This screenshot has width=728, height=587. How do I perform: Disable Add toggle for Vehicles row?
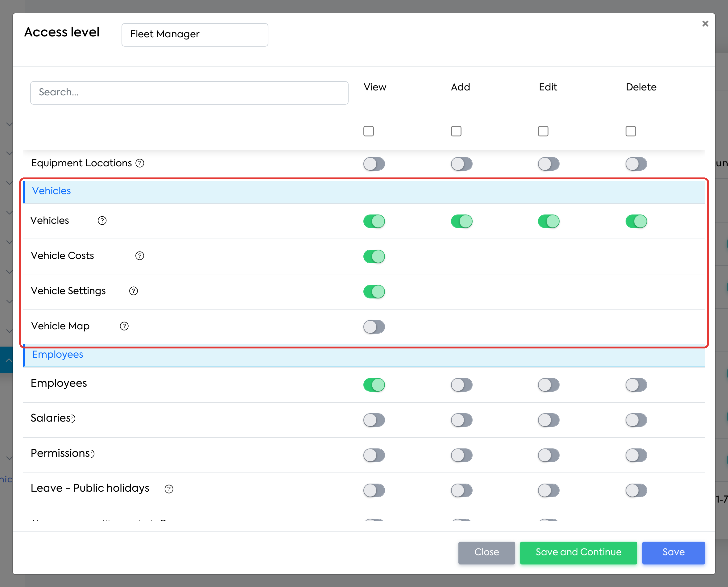click(462, 222)
